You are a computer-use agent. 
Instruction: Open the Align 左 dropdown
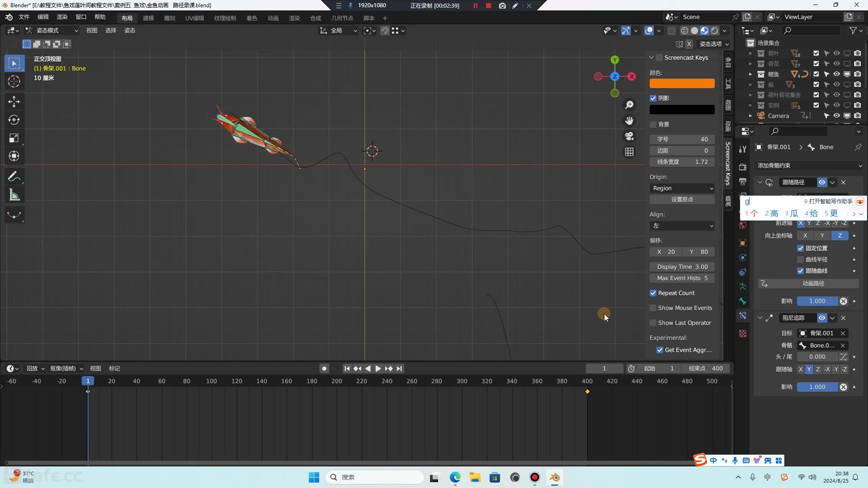pyautogui.click(x=682, y=226)
